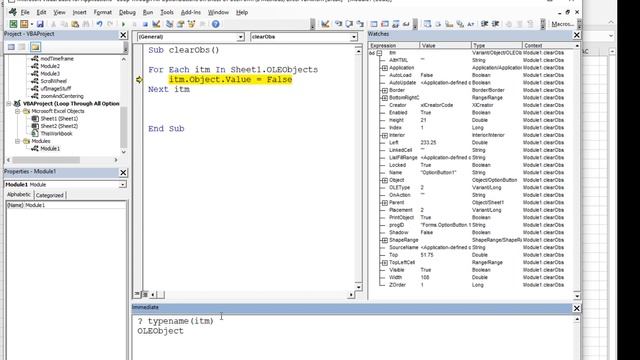Image resolution: width=640 pixels, height=360 pixels.
Task: Click the Project tree horizontal scrollbar thumb
Action: tap(46, 160)
